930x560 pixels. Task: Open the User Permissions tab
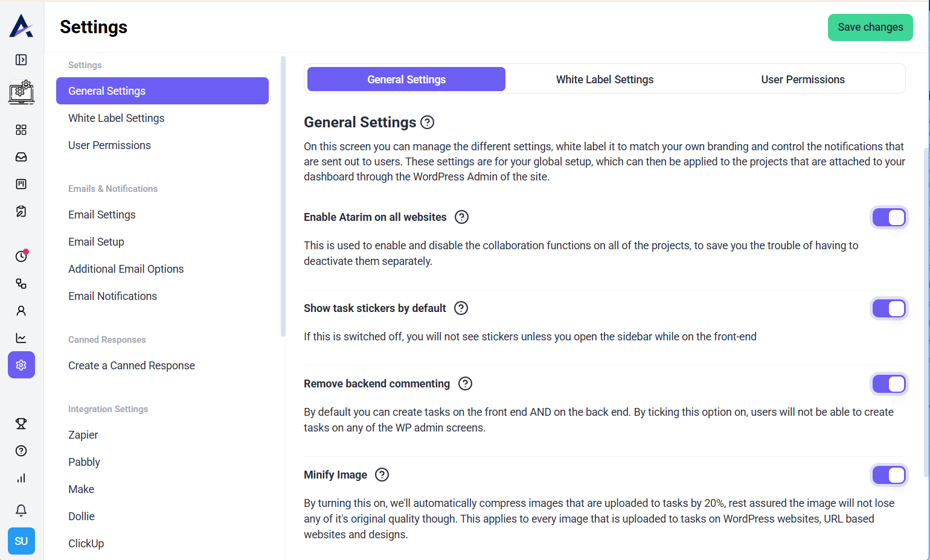point(803,80)
